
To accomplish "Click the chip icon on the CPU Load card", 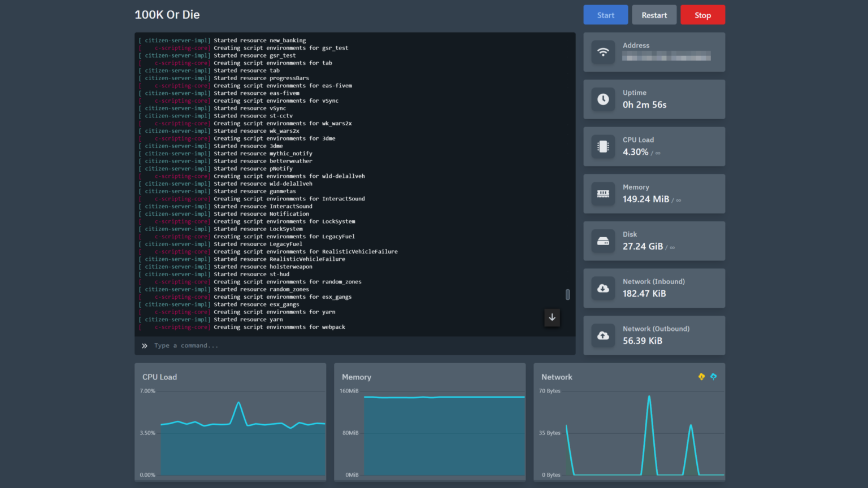I will click(x=603, y=146).
